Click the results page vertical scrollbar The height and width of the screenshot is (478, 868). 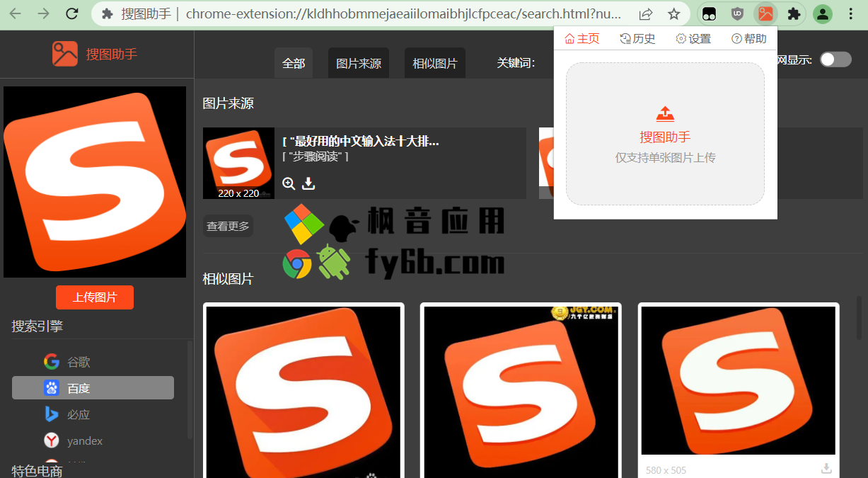click(860, 317)
